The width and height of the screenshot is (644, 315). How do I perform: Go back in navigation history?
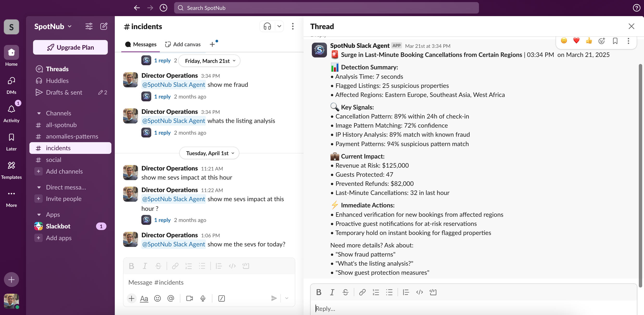137,8
